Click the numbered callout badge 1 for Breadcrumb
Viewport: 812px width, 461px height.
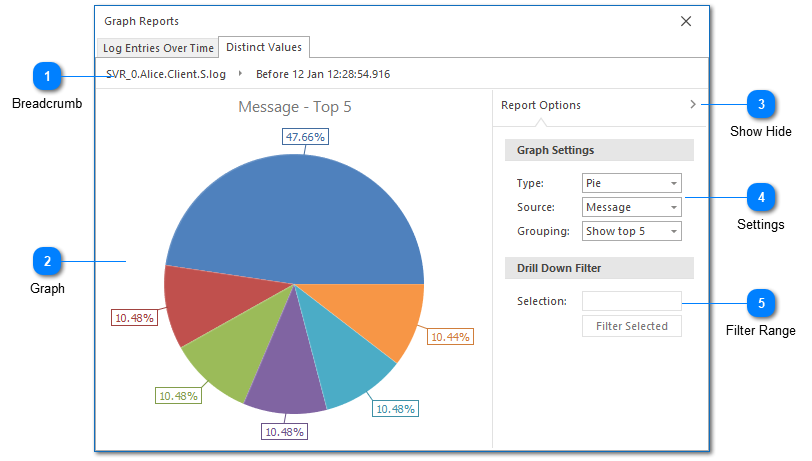pos(47,75)
